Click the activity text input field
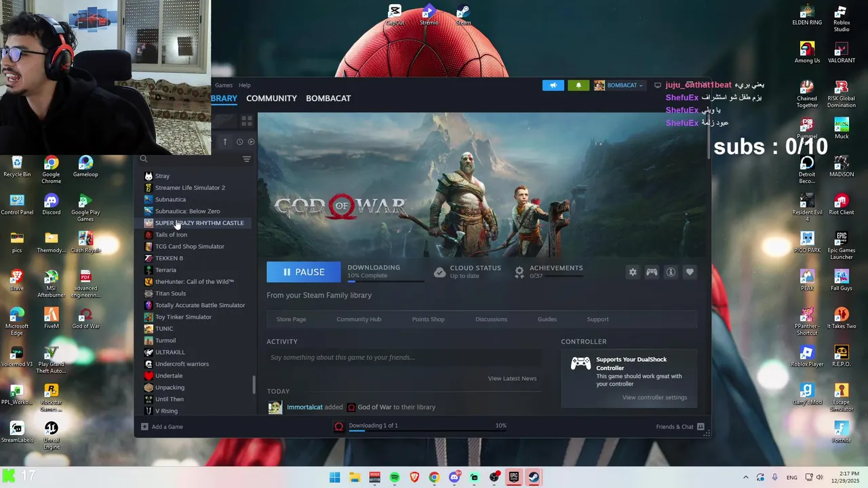Image resolution: width=868 pixels, height=488 pixels. (404, 357)
